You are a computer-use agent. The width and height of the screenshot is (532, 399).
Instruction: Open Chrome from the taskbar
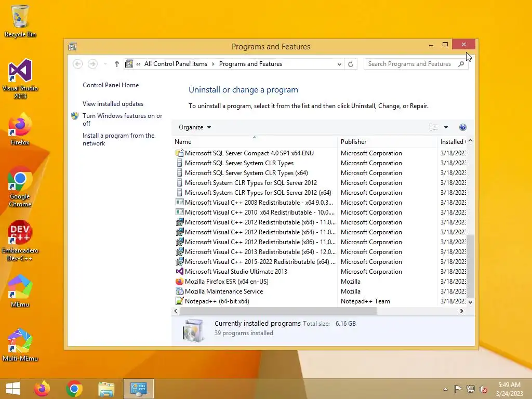click(x=74, y=389)
